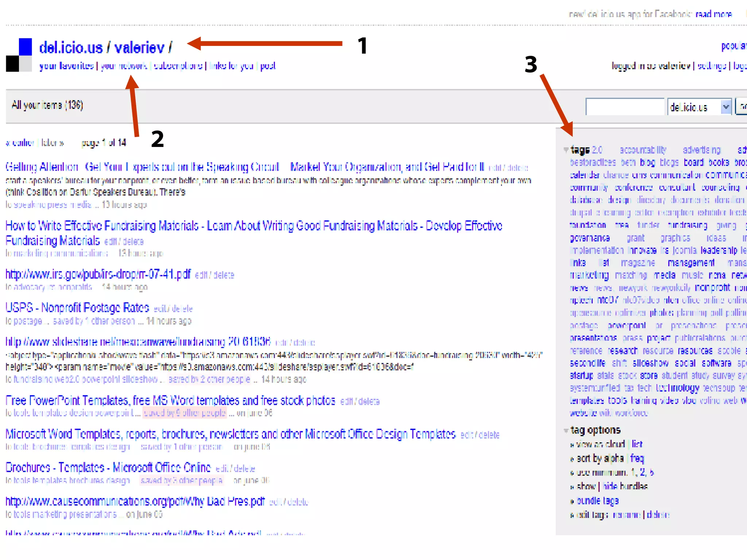Click the del.icio.us checkered logo icon

click(x=19, y=55)
